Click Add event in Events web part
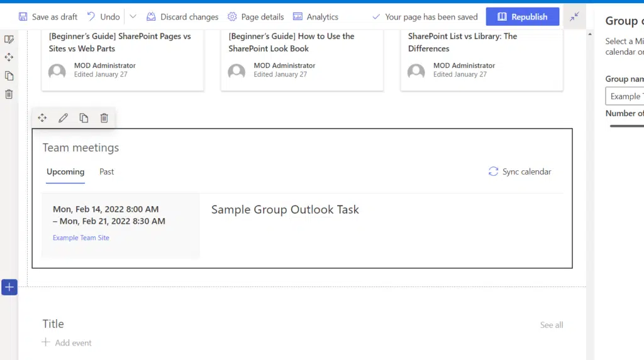 click(x=67, y=343)
